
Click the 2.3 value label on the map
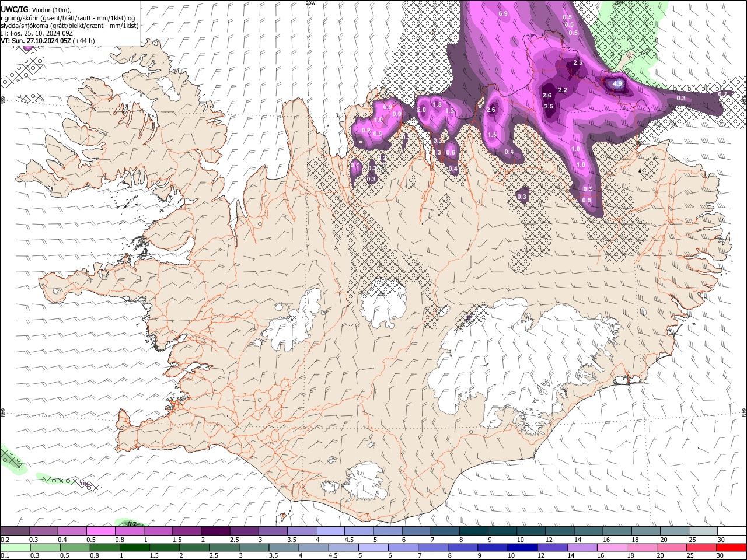point(578,62)
